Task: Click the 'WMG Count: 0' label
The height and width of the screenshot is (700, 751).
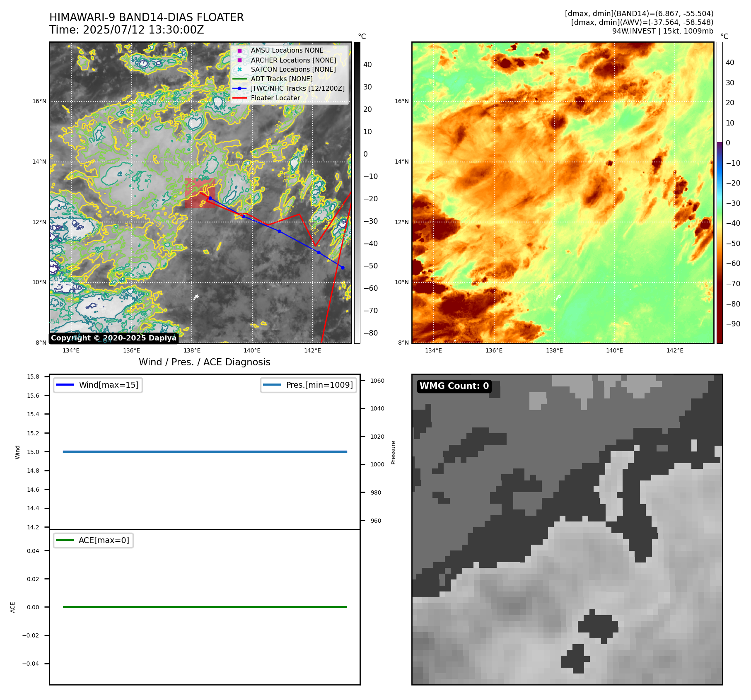Action: [454, 386]
